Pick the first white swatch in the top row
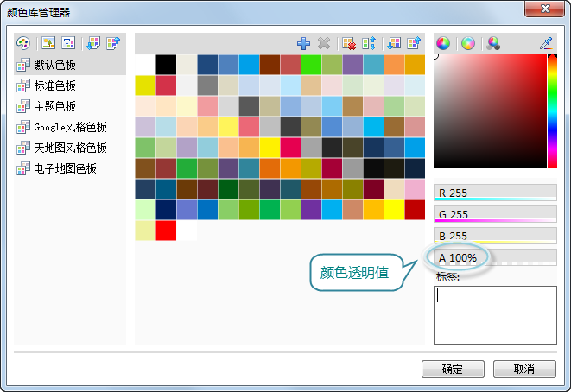 point(145,65)
